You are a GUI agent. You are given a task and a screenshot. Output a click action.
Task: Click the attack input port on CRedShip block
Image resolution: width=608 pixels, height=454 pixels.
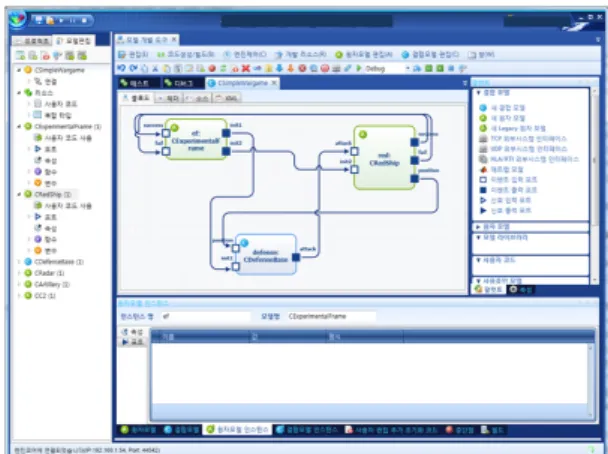point(354,151)
